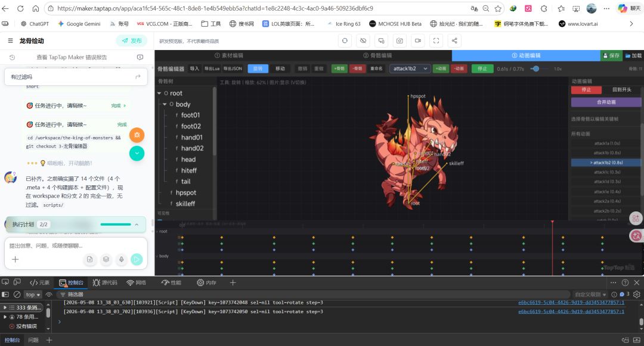644x346 pixels.
Task: Focus the chat message input field
Action: [76, 245]
